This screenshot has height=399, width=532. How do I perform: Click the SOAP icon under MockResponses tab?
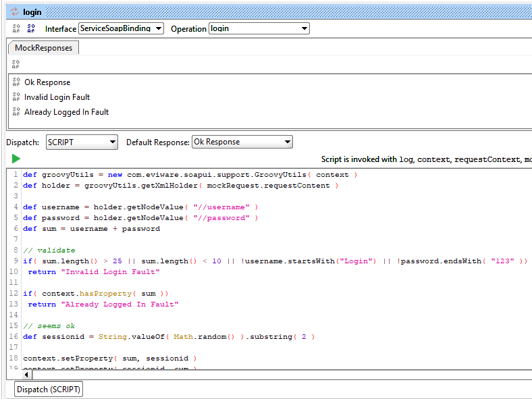(16, 64)
